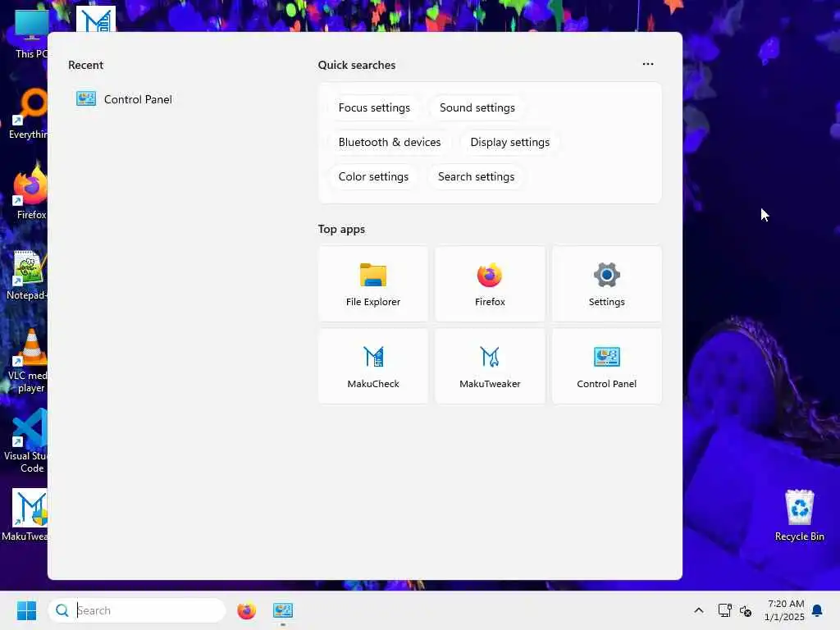The width and height of the screenshot is (840, 630).
Task: Open the clock showing 7:20 AM
Action: 785,610
